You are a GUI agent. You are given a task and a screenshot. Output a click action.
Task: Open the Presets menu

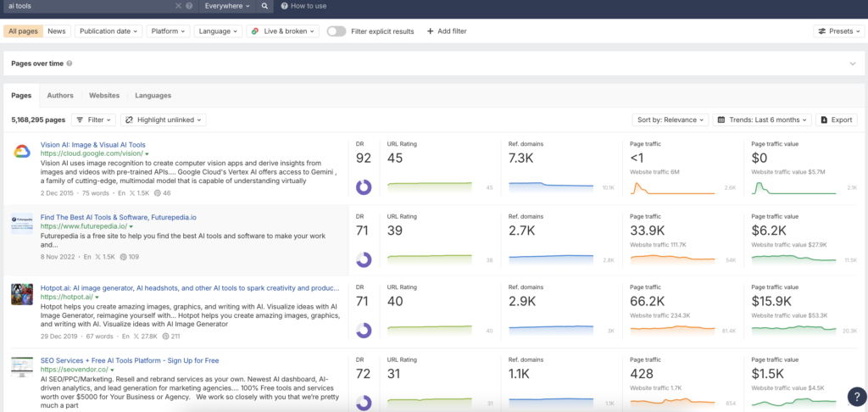click(x=838, y=31)
